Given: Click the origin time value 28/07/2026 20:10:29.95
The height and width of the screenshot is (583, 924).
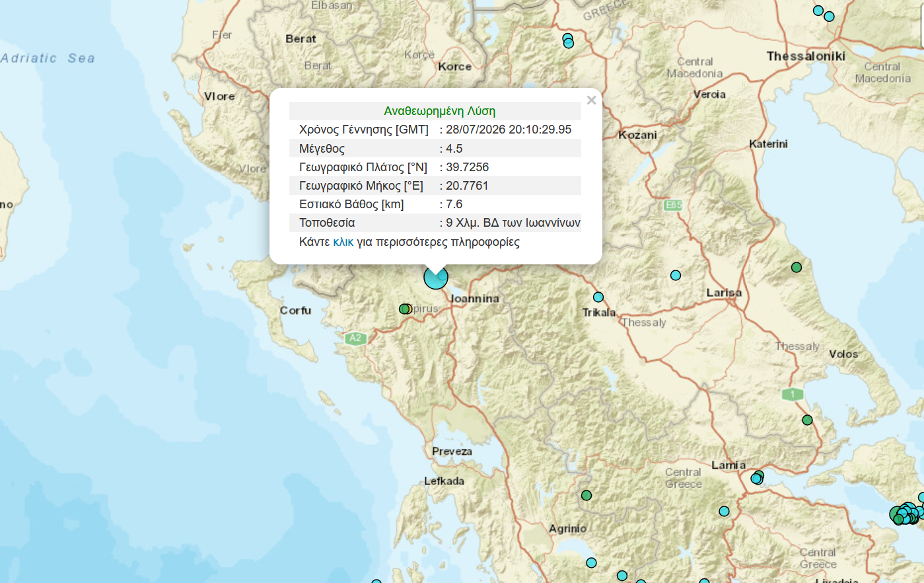Looking at the screenshot, I should (509, 130).
